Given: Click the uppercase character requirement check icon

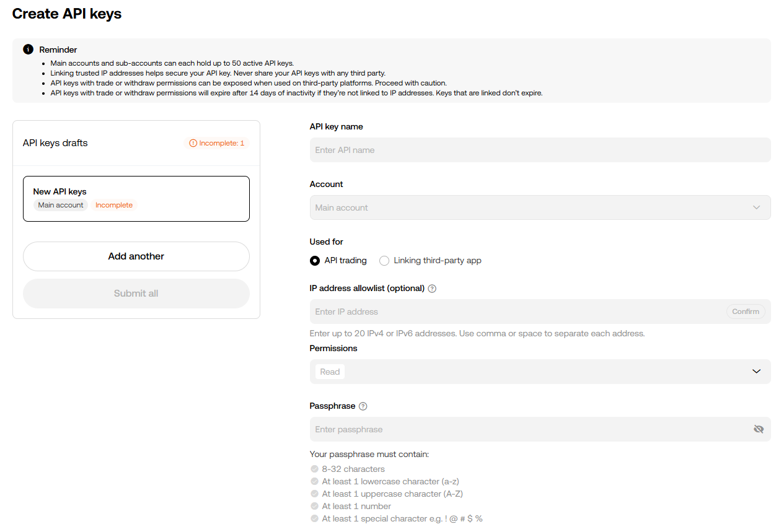Looking at the screenshot, I should [315, 494].
